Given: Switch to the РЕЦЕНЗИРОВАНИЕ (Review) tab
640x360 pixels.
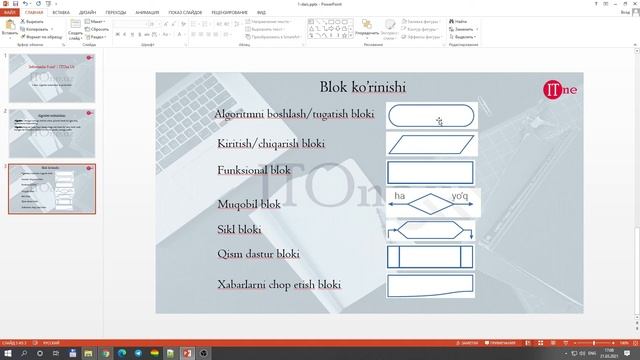Looking at the screenshot, I should pyautogui.click(x=229, y=12).
